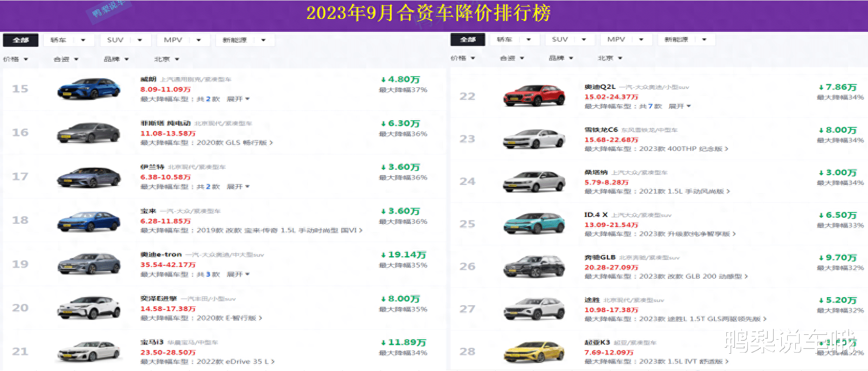The image size is (868, 371).
Task: Open the 2023款 改款 GLB 200 动感型 link
Action: click(x=693, y=277)
